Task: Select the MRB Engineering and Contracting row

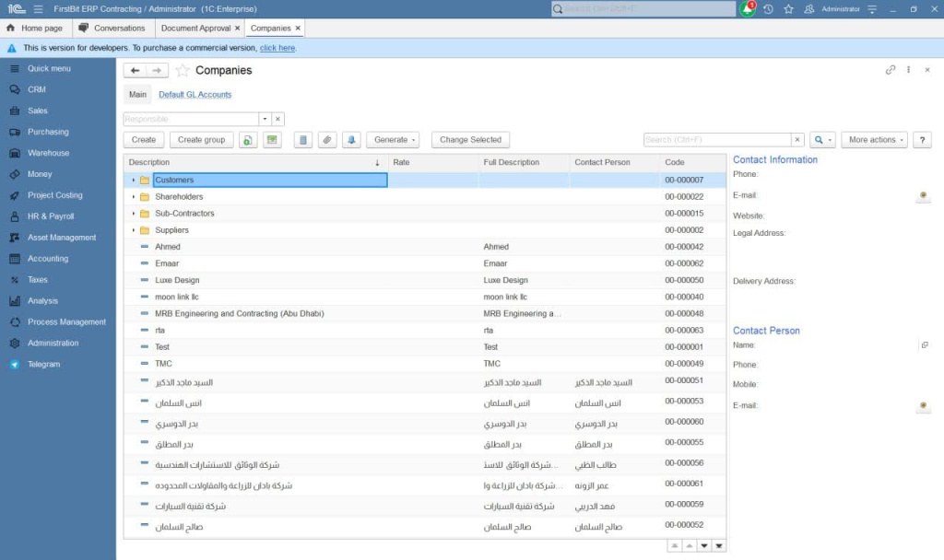Action: click(x=424, y=314)
